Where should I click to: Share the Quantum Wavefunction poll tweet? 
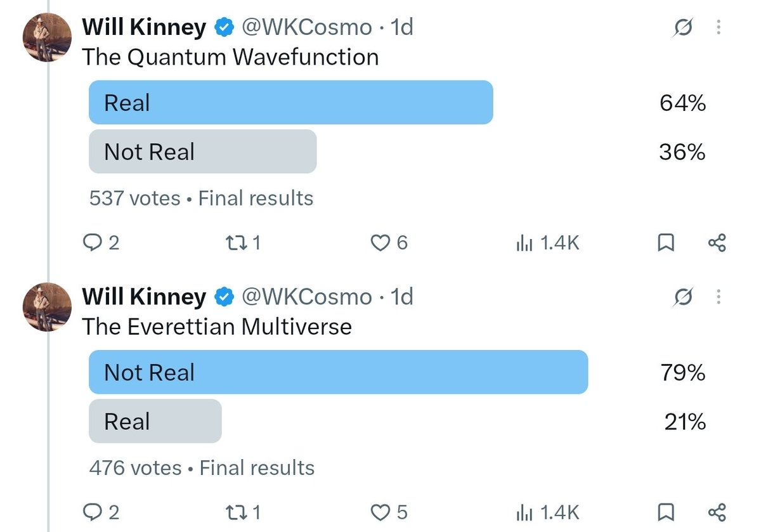pos(717,243)
